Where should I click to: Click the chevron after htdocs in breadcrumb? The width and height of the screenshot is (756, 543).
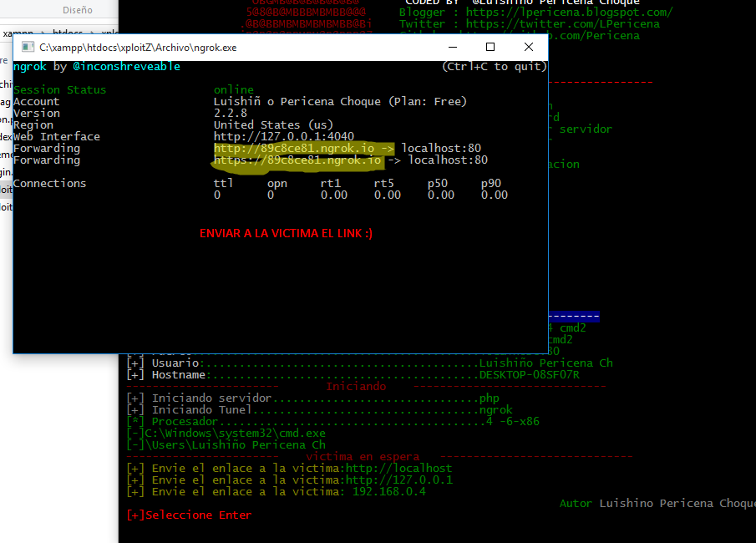[x=92, y=33]
